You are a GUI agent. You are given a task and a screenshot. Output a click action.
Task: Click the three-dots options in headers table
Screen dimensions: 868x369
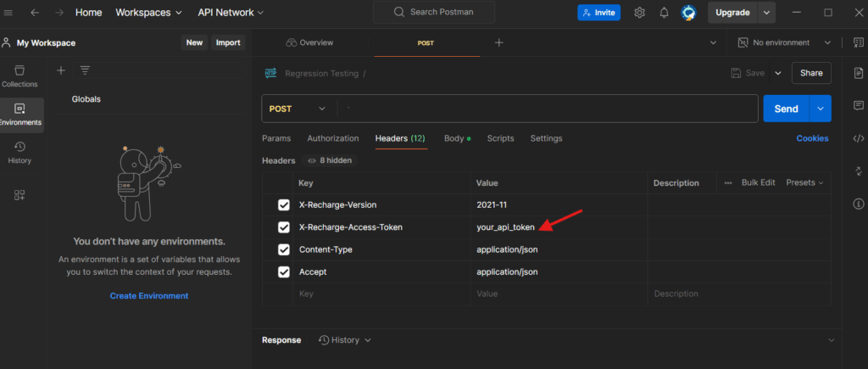pos(728,183)
